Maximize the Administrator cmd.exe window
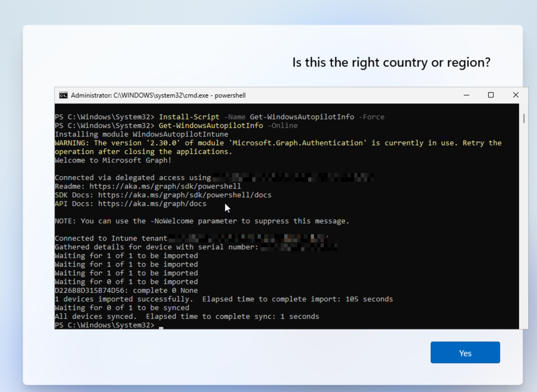This screenshot has height=392, width=537. (x=491, y=95)
